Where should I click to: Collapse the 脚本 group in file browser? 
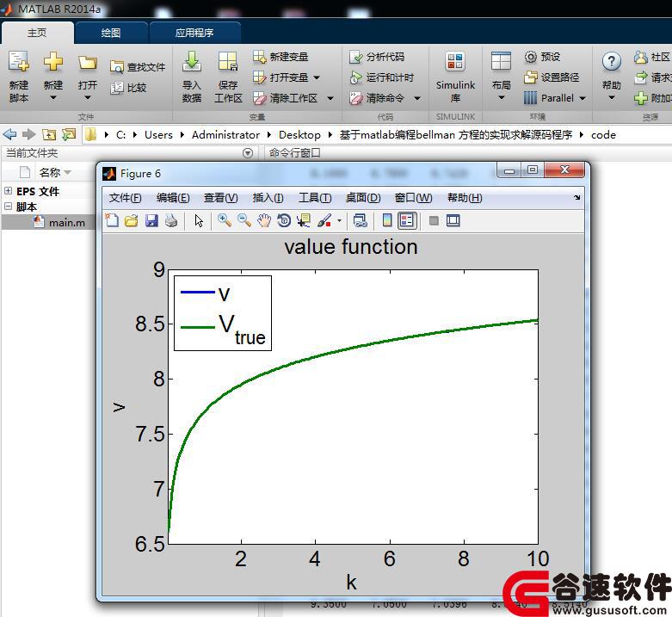click(x=8, y=206)
